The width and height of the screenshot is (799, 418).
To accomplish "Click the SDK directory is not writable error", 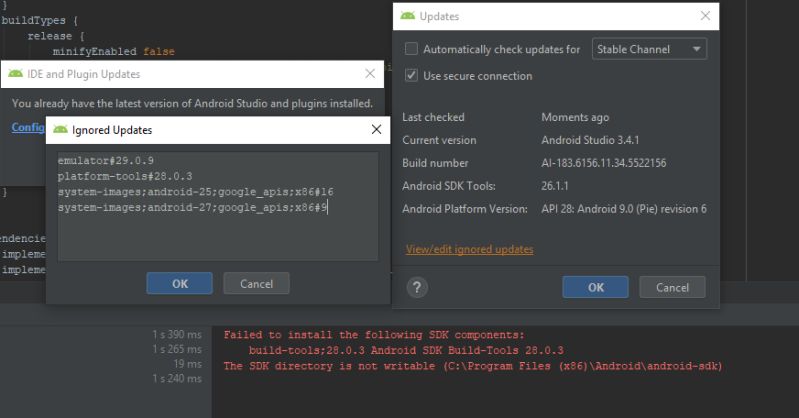I will 473,366.
